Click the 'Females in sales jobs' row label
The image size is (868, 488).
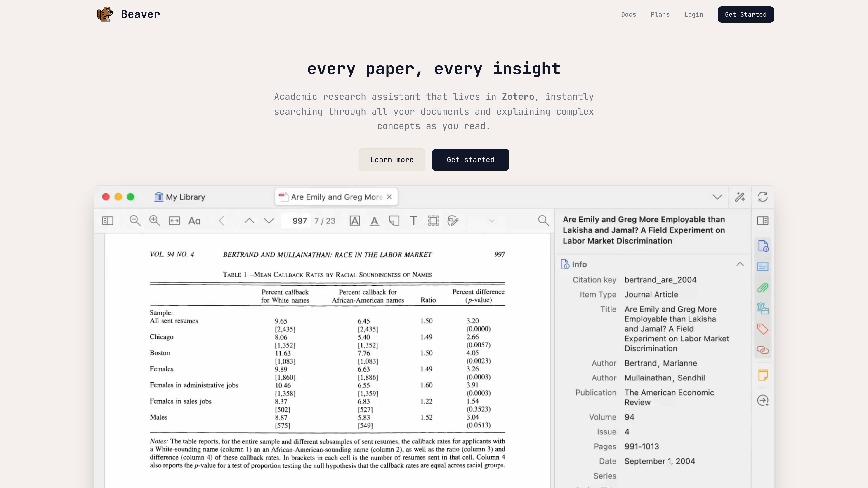(181, 401)
